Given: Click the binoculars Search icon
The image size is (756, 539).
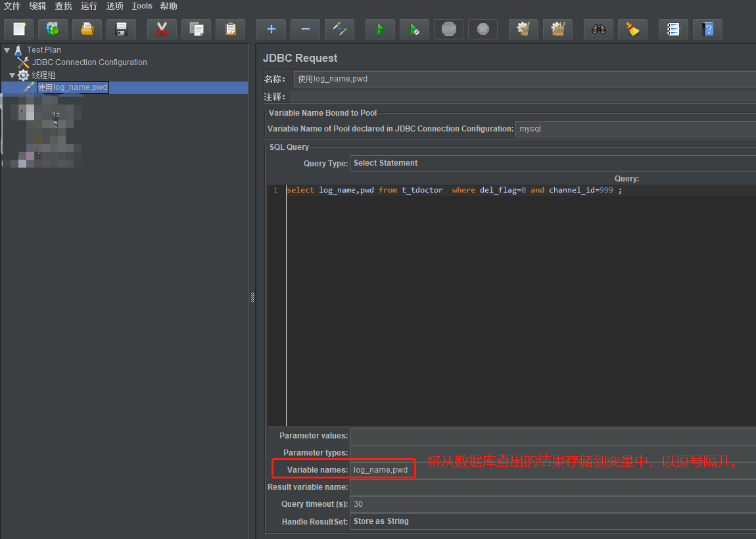Looking at the screenshot, I should 598,29.
